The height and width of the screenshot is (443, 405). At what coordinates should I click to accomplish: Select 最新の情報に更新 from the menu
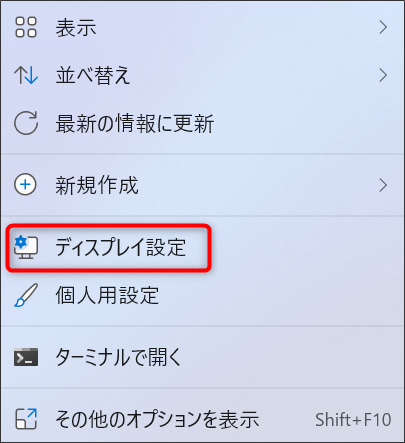coord(135,124)
